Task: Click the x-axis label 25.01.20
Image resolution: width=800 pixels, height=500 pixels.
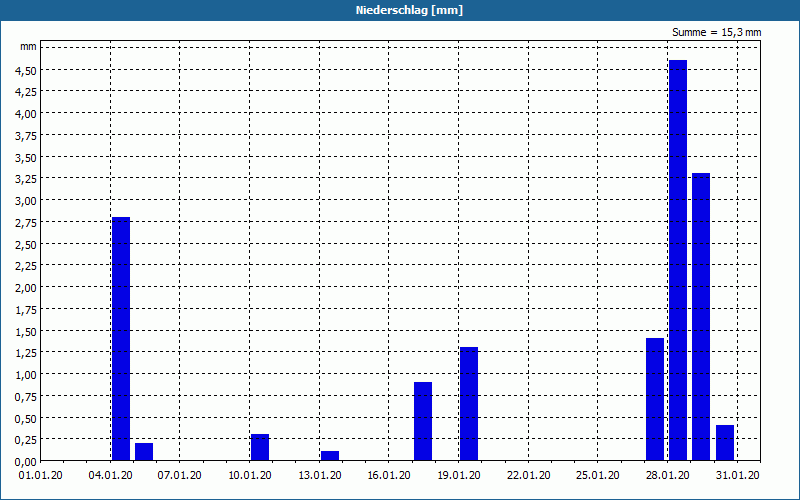Action: (598, 475)
